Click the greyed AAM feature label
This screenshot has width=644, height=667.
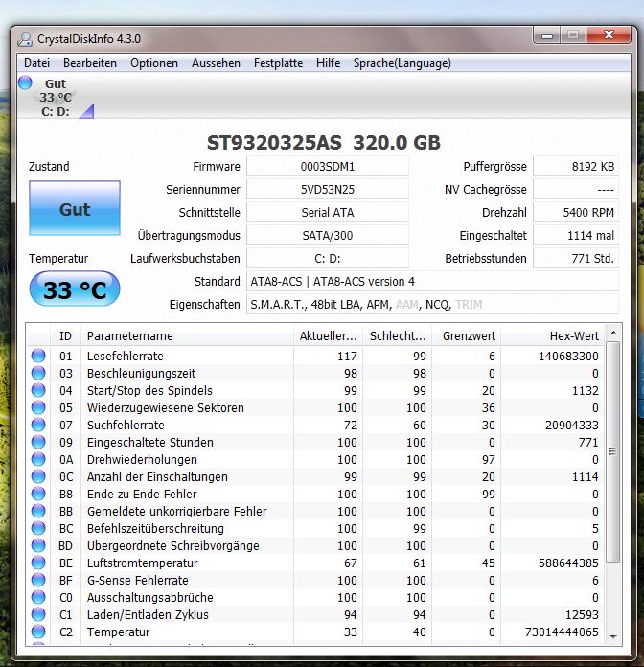click(407, 305)
